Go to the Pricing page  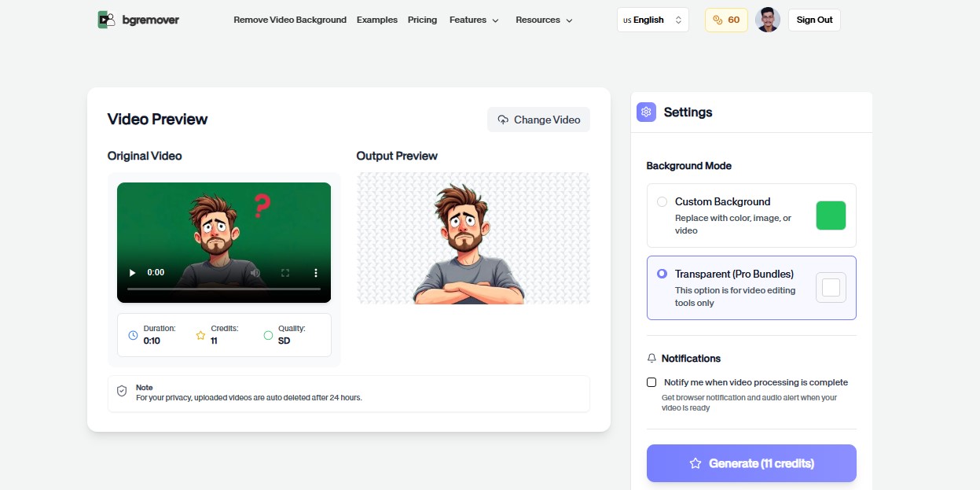(x=422, y=20)
